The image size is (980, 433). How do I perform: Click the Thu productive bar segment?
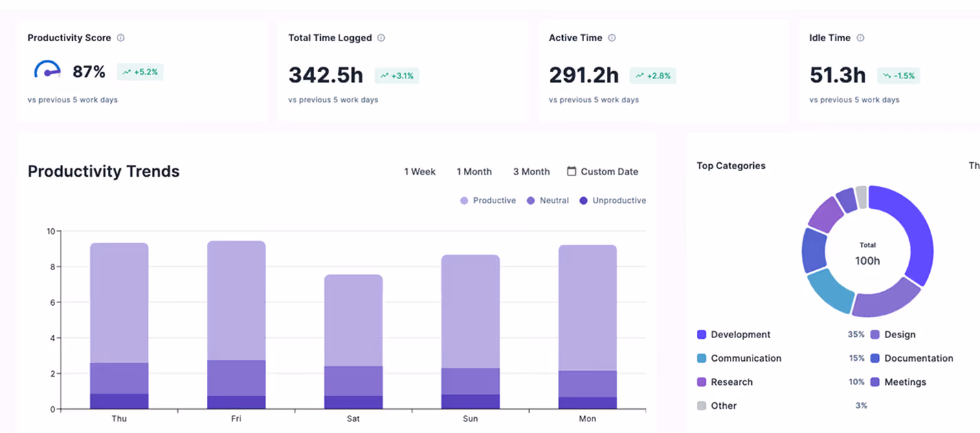point(119,302)
